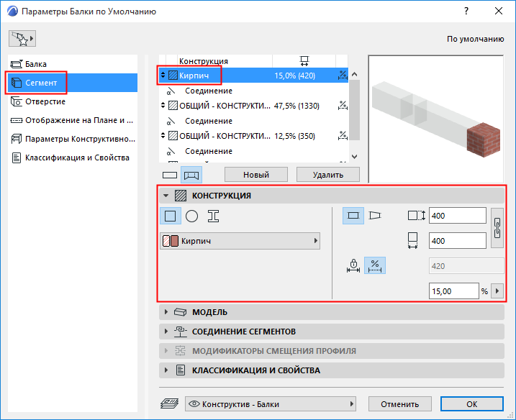Click the beam 3D preview thumbnail
Screen dimensions: 516x420
tap(436, 119)
